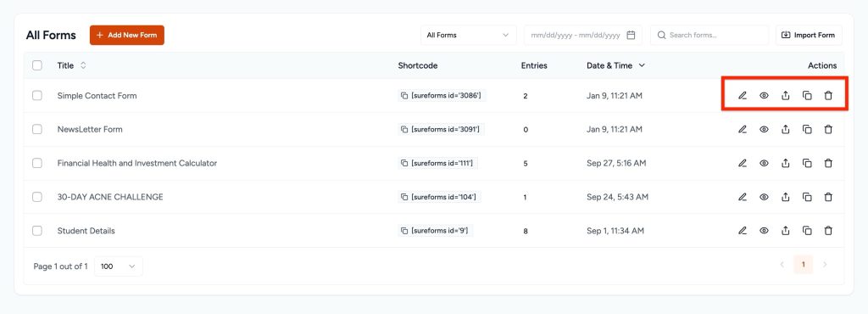Duplicate the 30-DAY ACNE CHALLENGE form

tap(807, 197)
